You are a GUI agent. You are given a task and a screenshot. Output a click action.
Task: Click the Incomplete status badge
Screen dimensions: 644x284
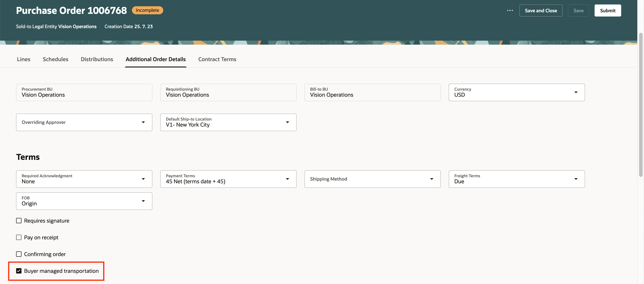(147, 10)
